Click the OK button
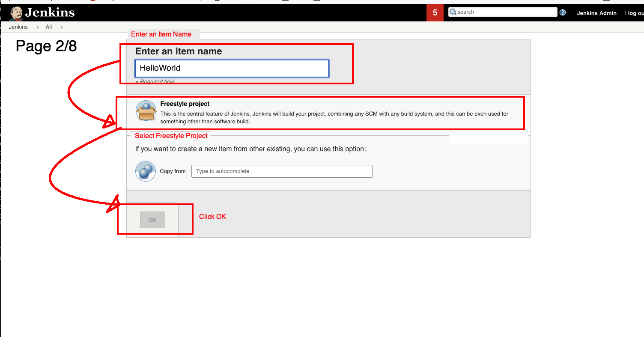 pyautogui.click(x=152, y=220)
